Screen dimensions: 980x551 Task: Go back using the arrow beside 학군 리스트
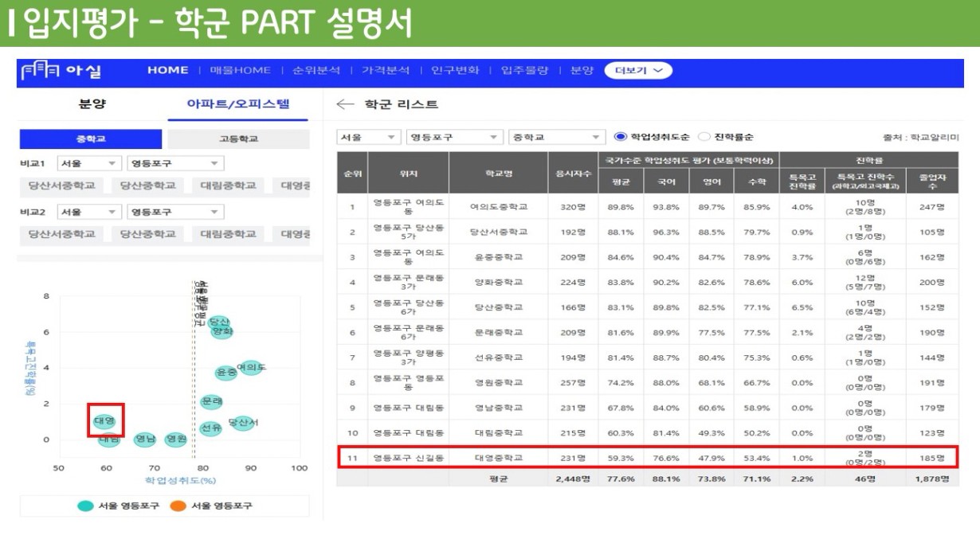[344, 104]
